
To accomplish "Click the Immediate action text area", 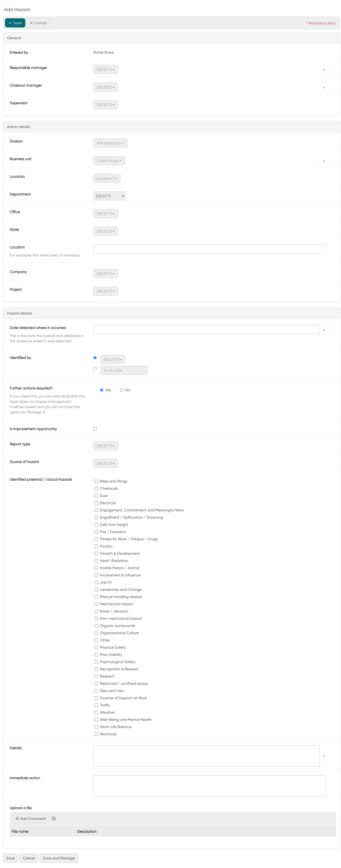I will click(x=209, y=786).
